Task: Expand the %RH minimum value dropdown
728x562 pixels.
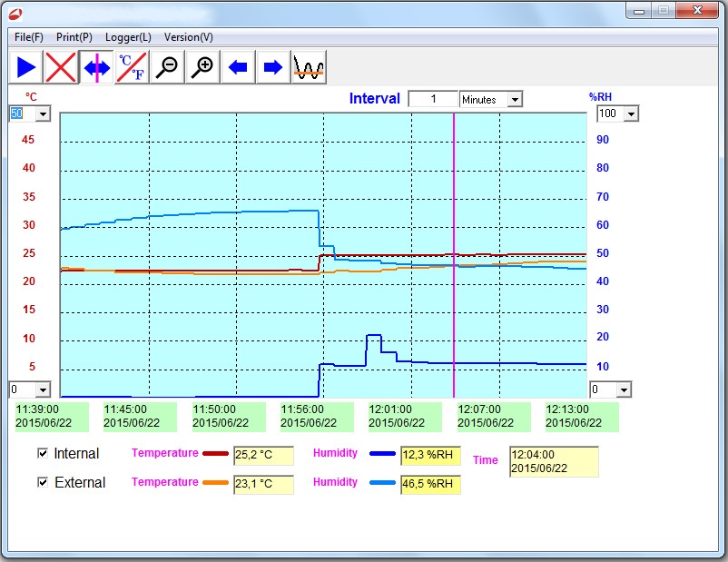Action: click(624, 389)
